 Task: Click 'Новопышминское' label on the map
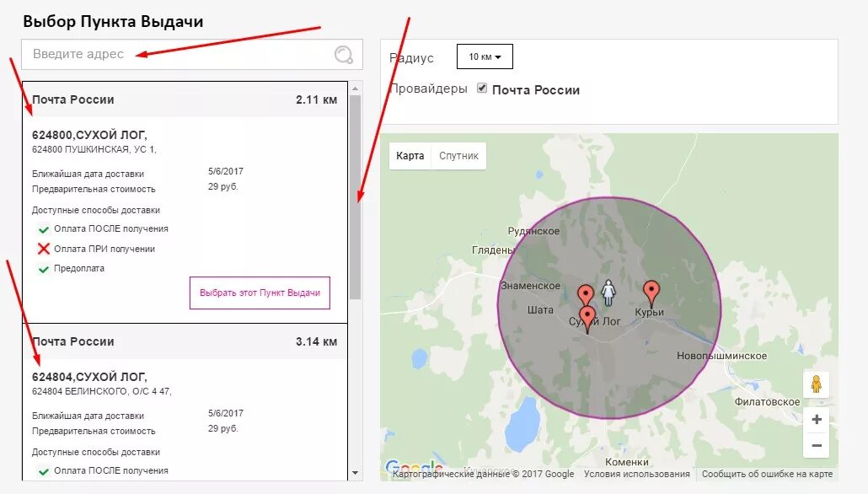[722, 356]
